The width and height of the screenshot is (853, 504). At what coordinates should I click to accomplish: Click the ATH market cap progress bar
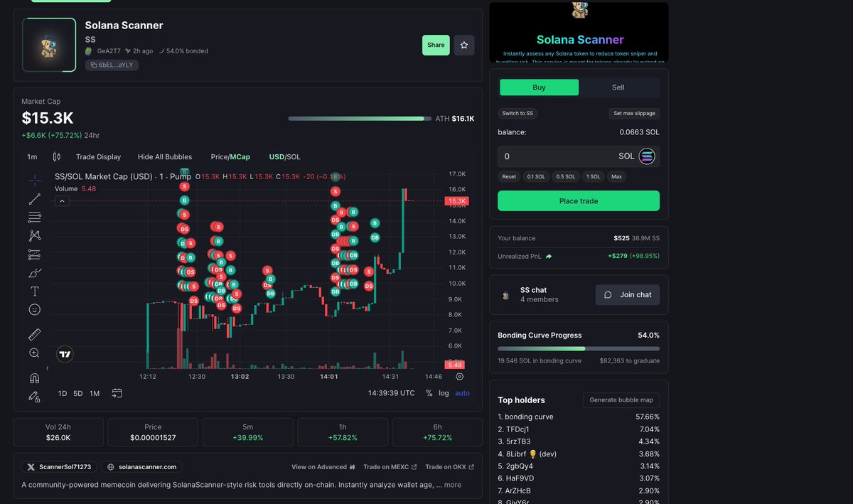[360, 119]
